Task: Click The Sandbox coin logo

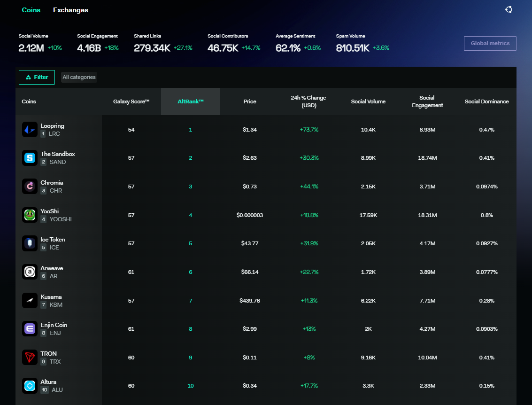Action: pyautogui.click(x=30, y=158)
